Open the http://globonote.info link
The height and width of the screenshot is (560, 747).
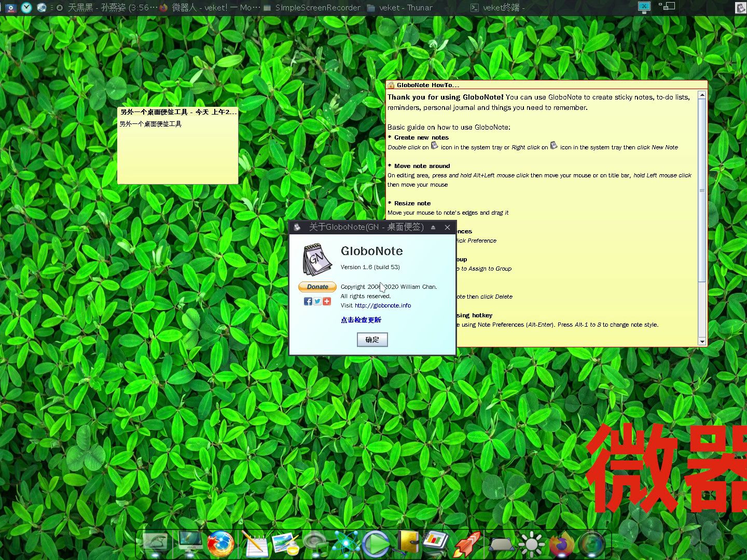[383, 305]
